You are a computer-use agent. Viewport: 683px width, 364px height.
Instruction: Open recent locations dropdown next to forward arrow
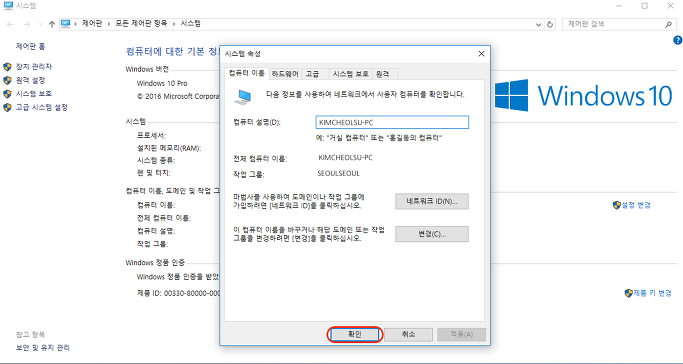41,24
